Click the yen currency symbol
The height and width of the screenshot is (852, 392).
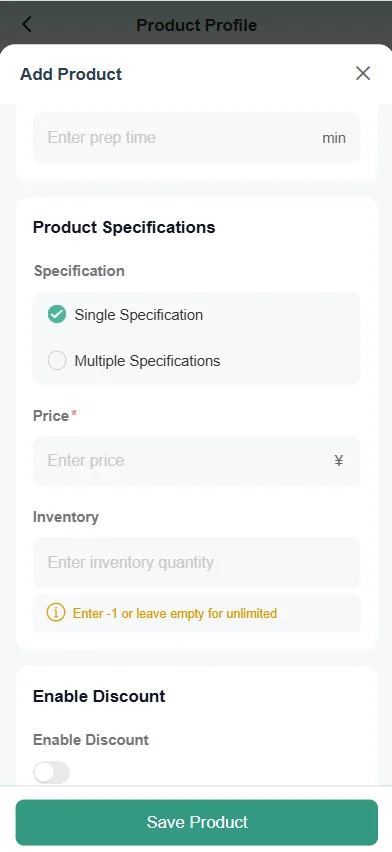click(339, 461)
